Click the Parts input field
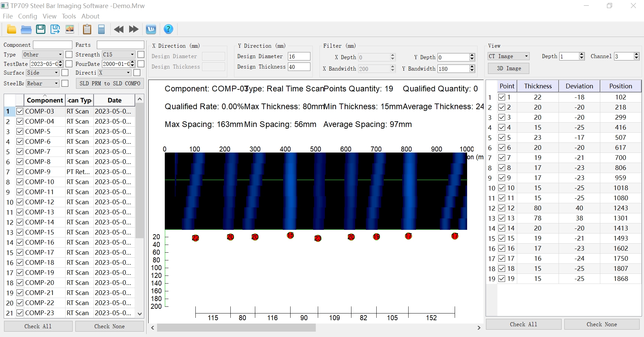This screenshot has height=337, width=644. click(120, 45)
